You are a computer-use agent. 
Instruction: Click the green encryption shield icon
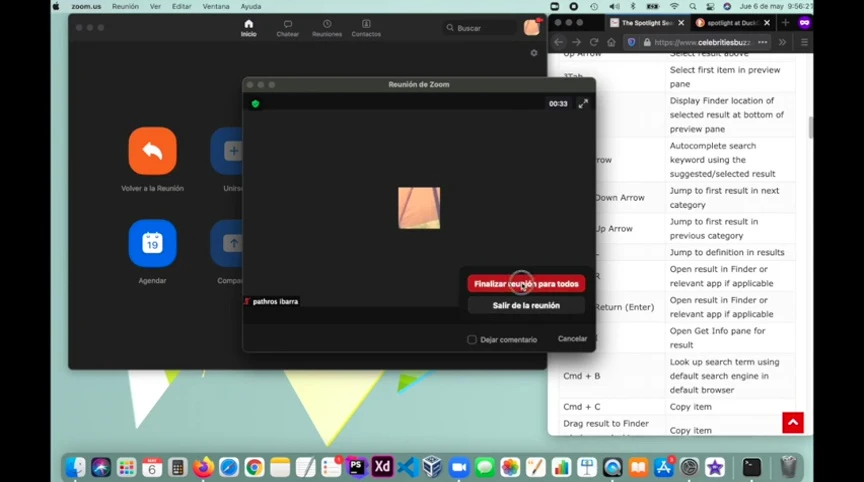[255, 104]
